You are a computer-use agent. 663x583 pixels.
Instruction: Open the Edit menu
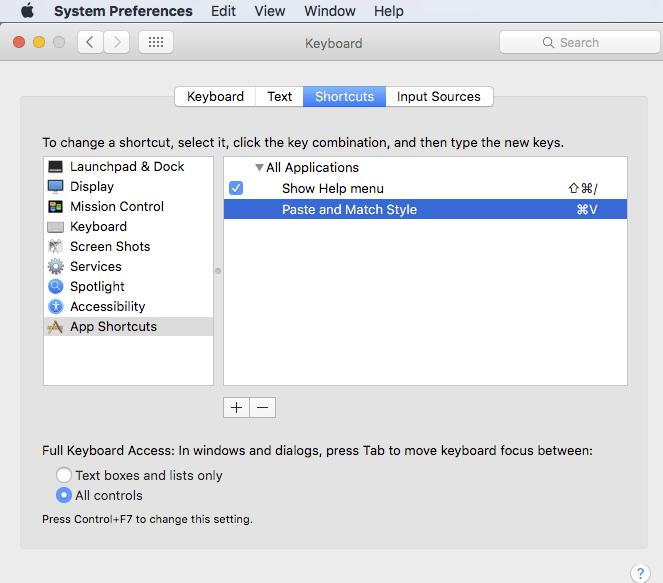(x=223, y=11)
